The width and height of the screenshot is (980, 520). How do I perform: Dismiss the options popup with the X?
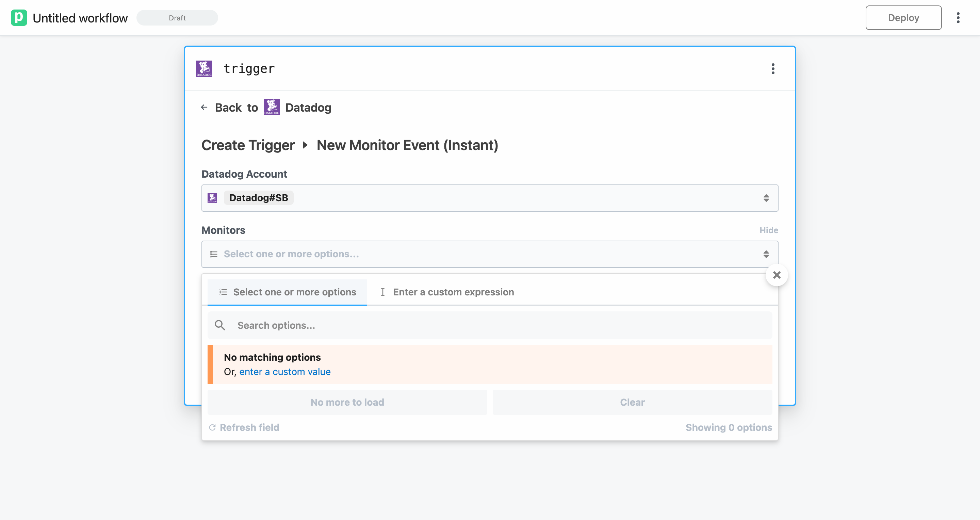tap(777, 275)
